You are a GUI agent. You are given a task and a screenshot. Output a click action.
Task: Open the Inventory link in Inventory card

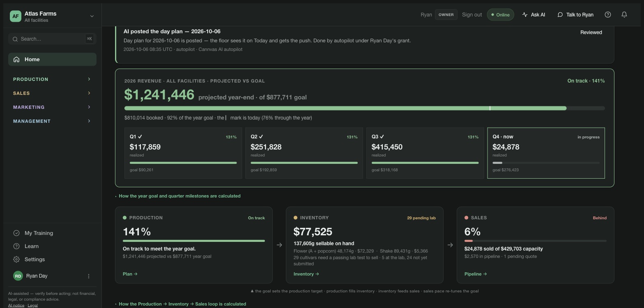tap(306, 274)
